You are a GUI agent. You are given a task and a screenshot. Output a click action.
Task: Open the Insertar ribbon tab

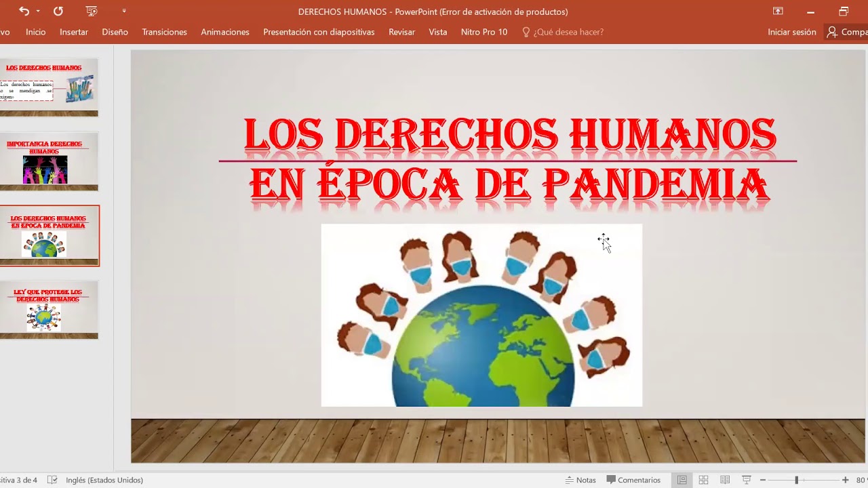74,32
